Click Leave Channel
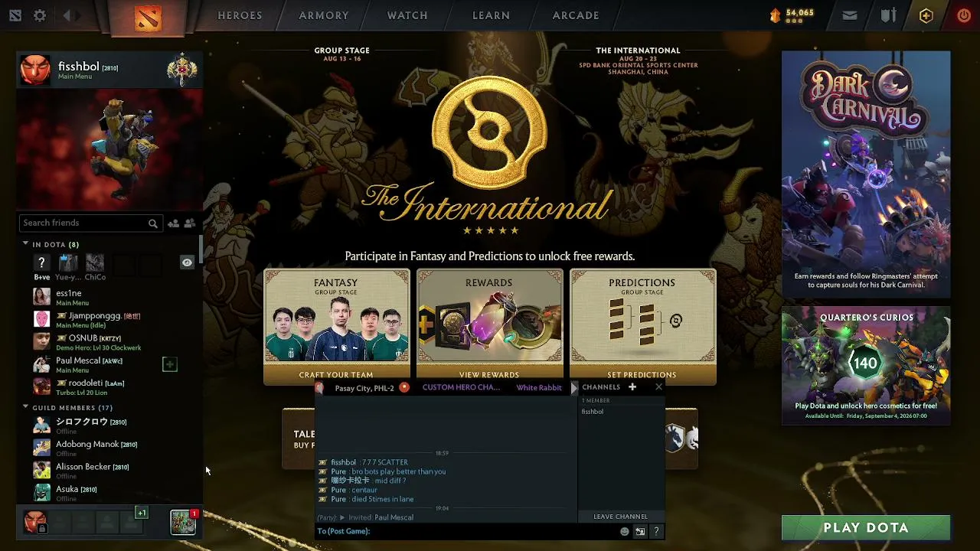Screen dimensions: 980x551 coord(620,517)
